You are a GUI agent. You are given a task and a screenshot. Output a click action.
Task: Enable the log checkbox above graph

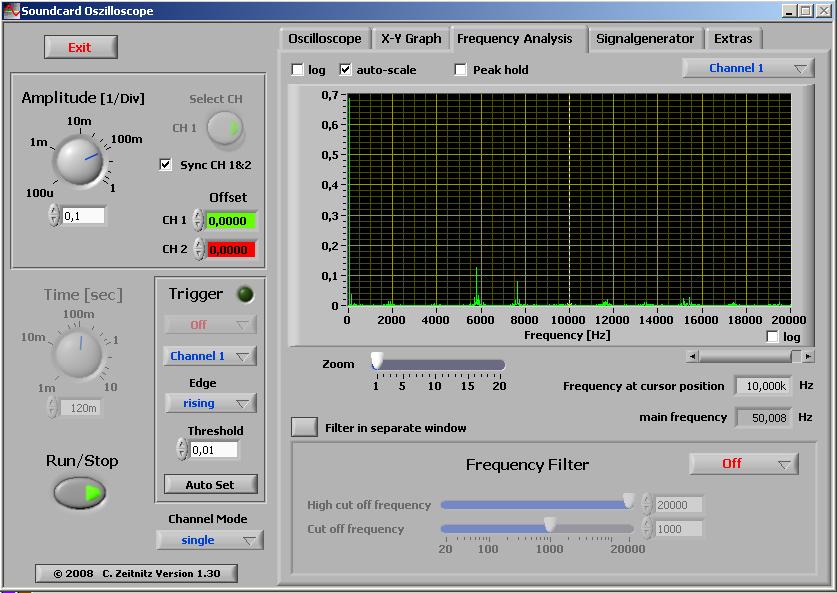pos(297,70)
